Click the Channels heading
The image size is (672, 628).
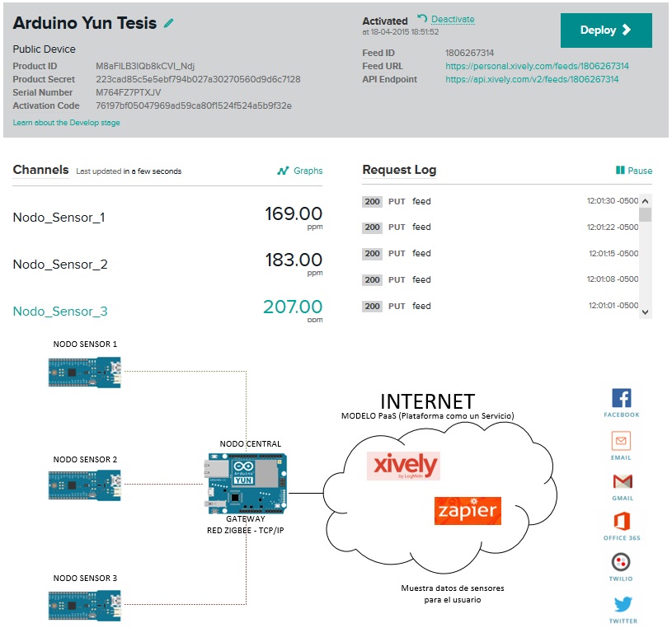pos(40,170)
